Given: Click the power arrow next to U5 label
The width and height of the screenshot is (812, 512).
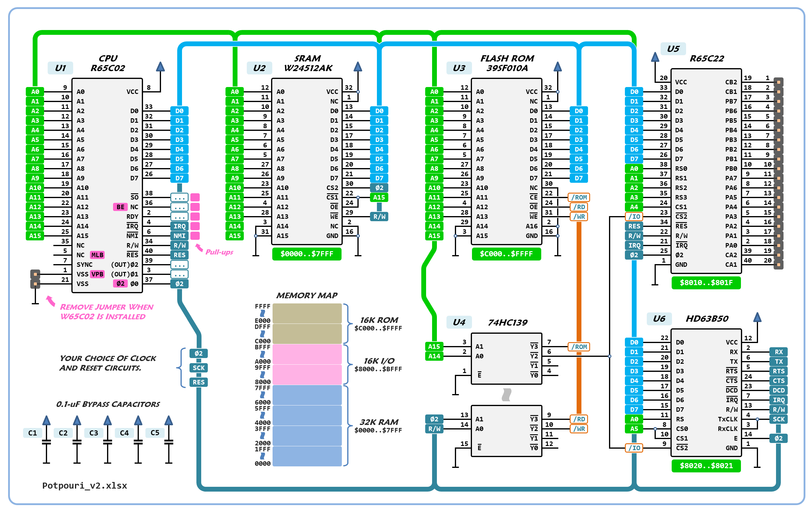Looking at the screenshot, I should coord(655,57).
